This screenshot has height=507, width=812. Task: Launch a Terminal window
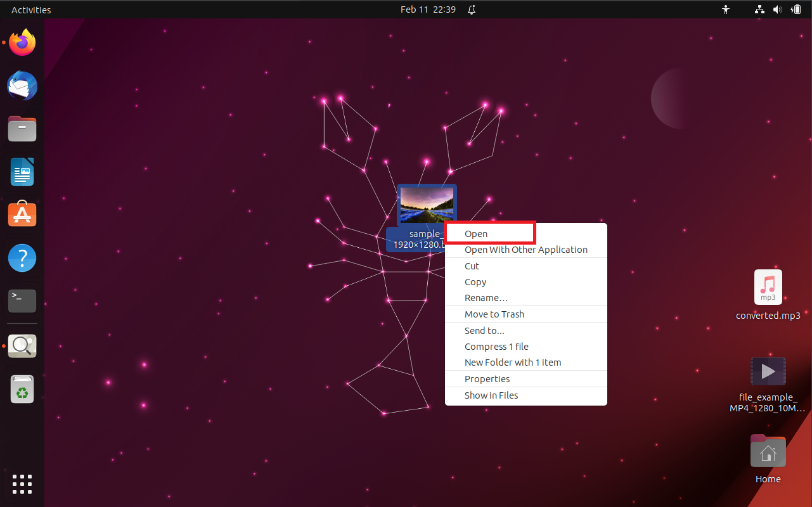coord(22,300)
